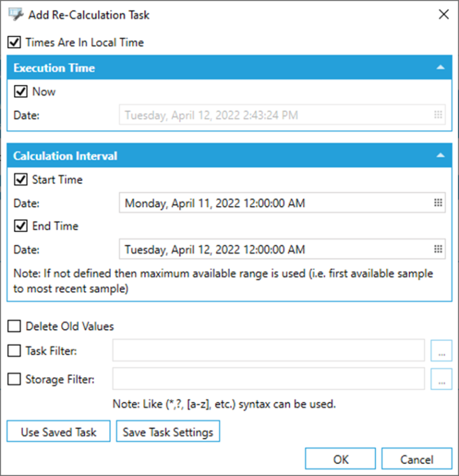This screenshot has width=459, height=476.
Task: Open the End Time date picker grid icon
Action: (438, 249)
